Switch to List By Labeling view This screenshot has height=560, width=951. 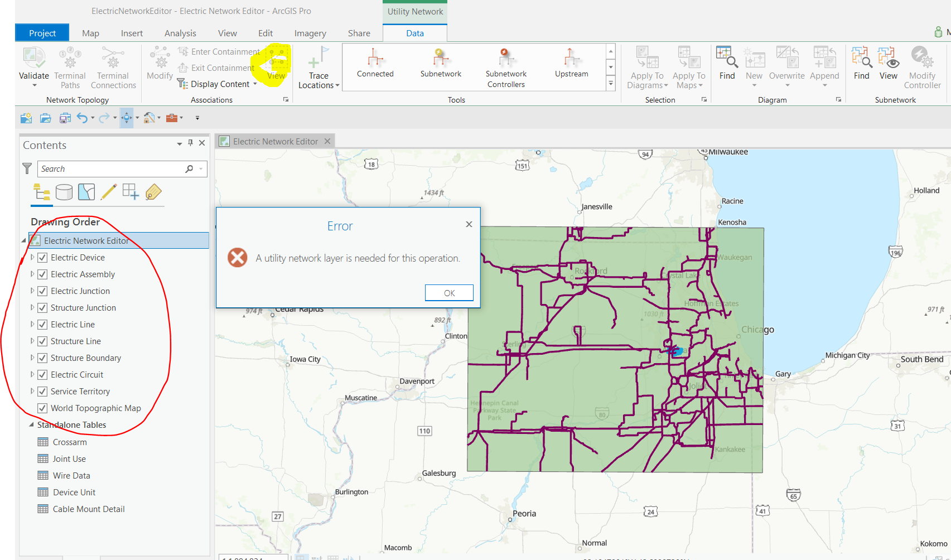coord(153,192)
